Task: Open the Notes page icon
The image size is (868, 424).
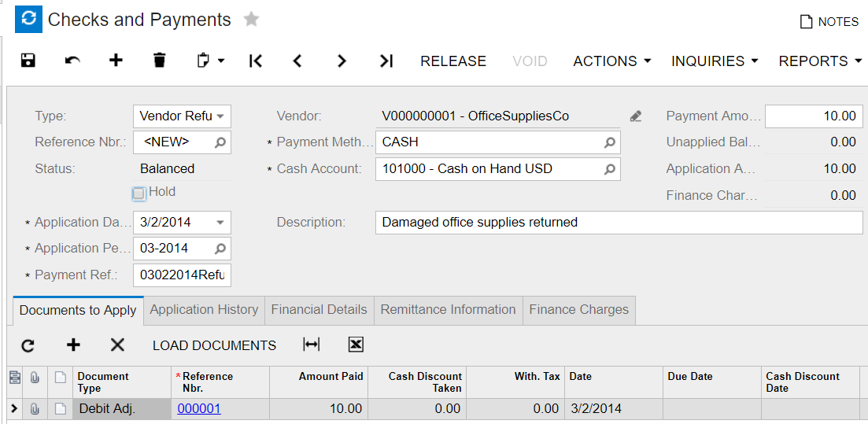Action: click(807, 21)
